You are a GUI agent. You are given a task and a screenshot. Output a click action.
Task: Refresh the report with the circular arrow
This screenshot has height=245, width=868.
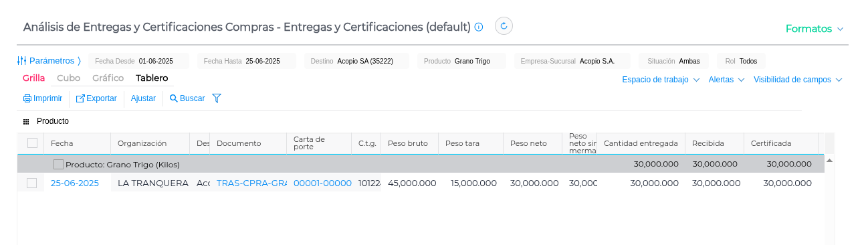(x=504, y=26)
